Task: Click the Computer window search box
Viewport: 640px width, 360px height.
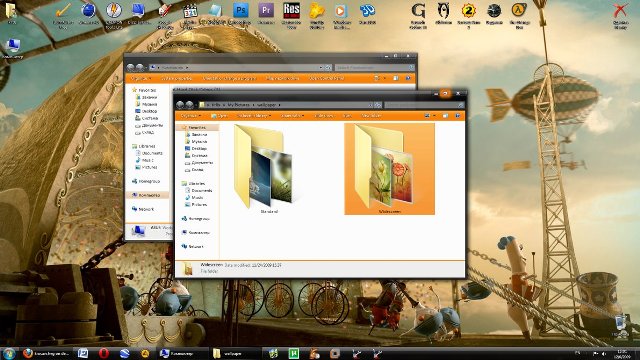Action: 375,67
